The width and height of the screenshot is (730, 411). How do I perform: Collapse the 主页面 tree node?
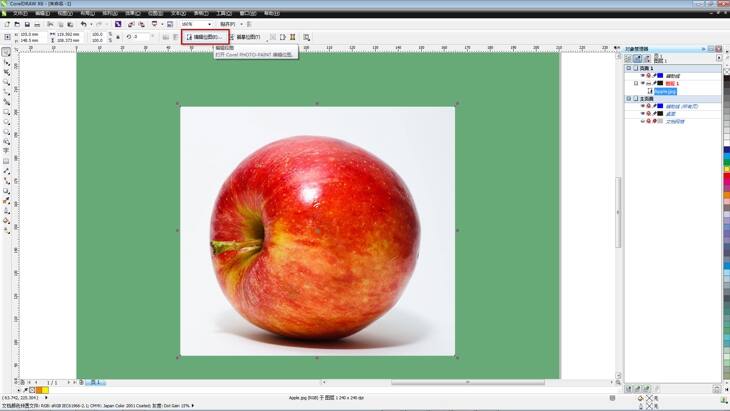pos(629,99)
